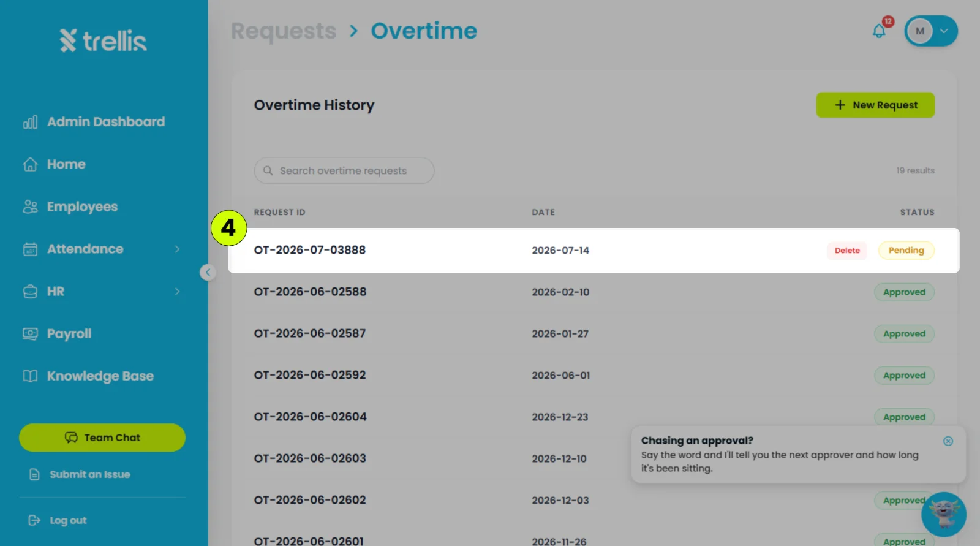The image size is (980, 546).
Task: Open the Knowledge Base
Action: (88, 376)
